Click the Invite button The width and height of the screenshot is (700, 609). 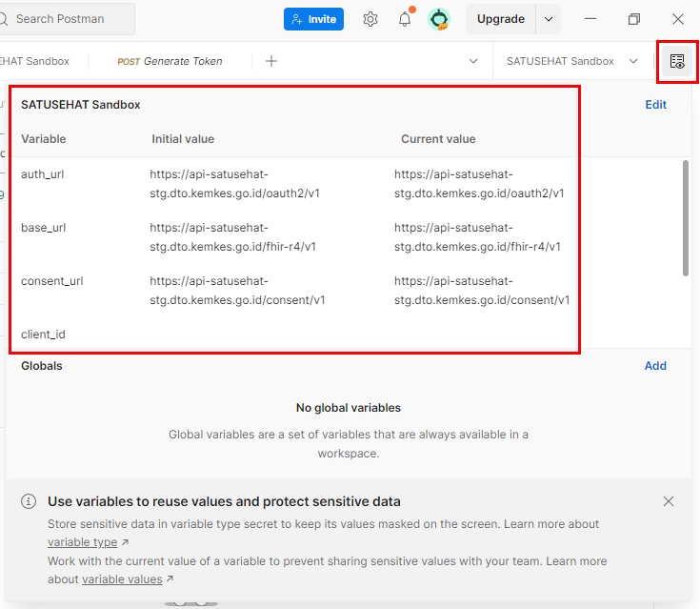click(x=313, y=19)
